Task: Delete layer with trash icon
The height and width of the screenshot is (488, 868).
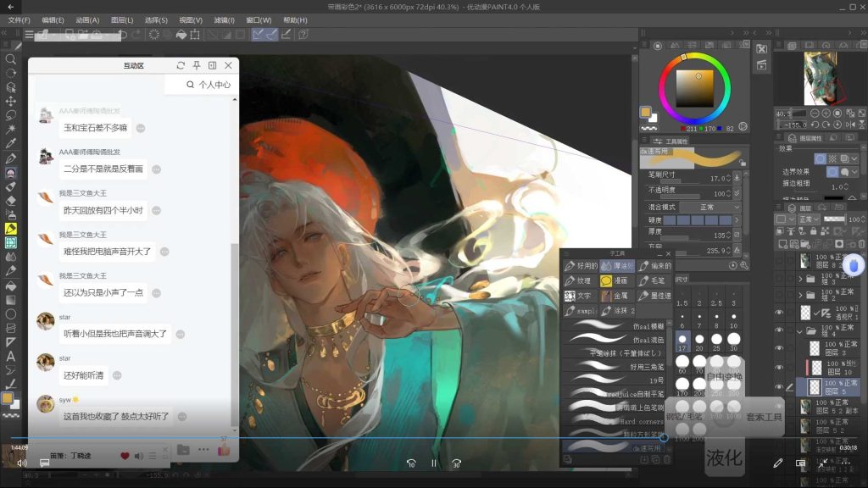Action: (862, 243)
